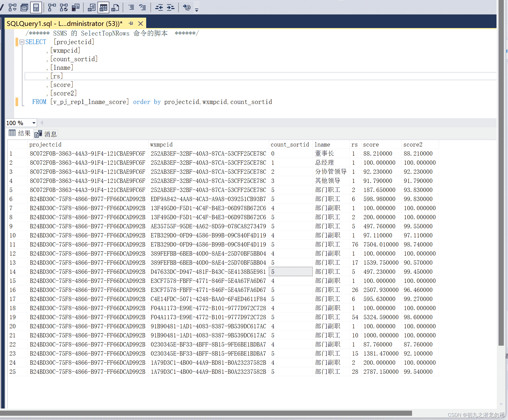Select the 董事长 cell in row 1
This screenshot has height=420, width=508.
pyautogui.click(x=324, y=154)
